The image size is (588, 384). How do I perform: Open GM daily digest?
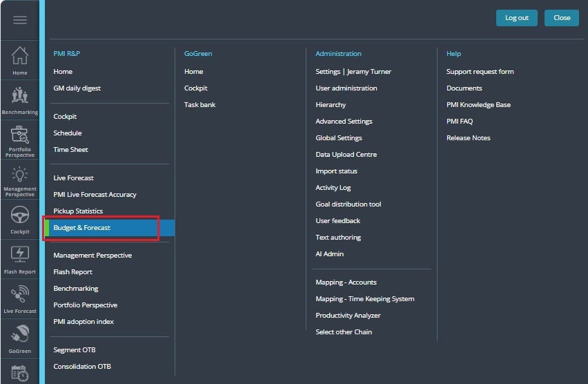[x=77, y=88]
